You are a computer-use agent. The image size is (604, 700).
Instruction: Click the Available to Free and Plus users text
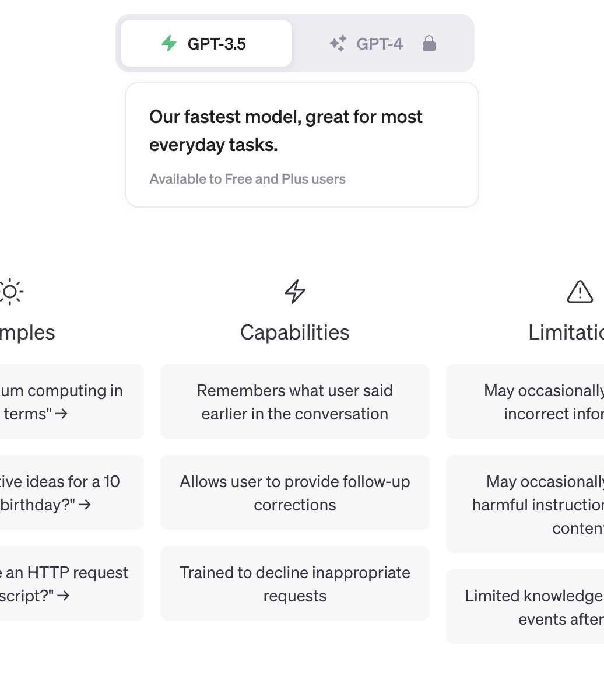coord(247,179)
